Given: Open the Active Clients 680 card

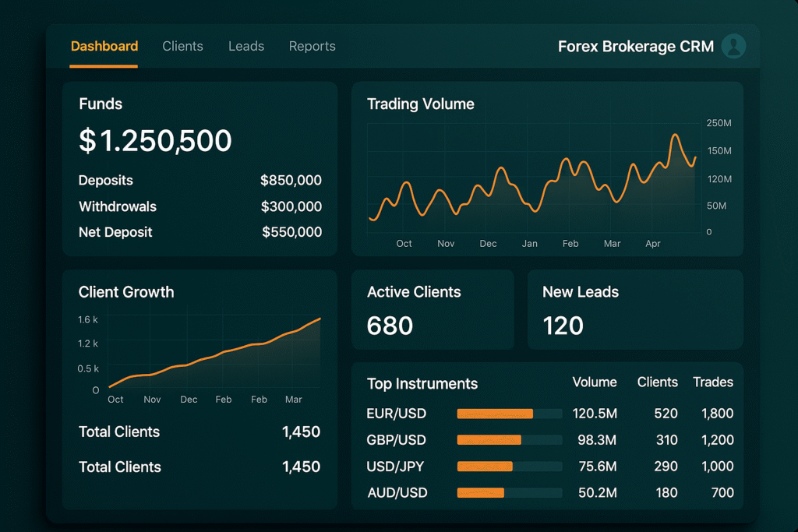Looking at the screenshot, I should 433,309.
